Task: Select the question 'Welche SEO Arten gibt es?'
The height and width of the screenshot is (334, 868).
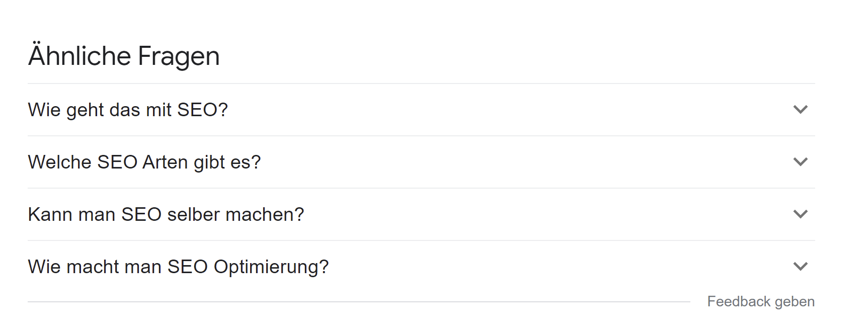Action: (x=144, y=162)
